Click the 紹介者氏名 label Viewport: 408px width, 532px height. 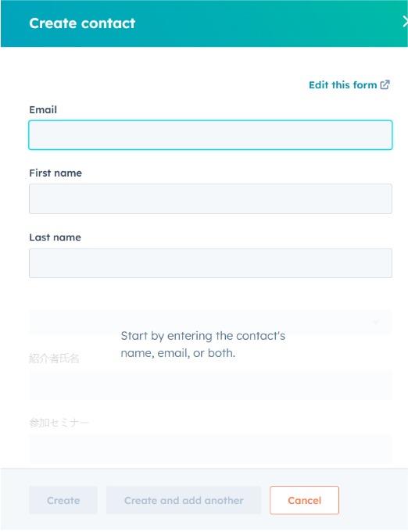coord(54,359)
